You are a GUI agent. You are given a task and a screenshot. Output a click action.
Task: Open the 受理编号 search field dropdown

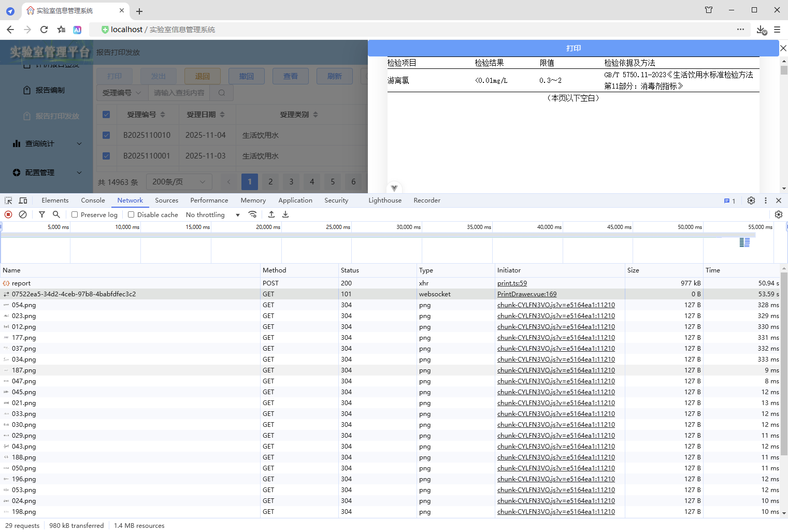tap(122, 93)
